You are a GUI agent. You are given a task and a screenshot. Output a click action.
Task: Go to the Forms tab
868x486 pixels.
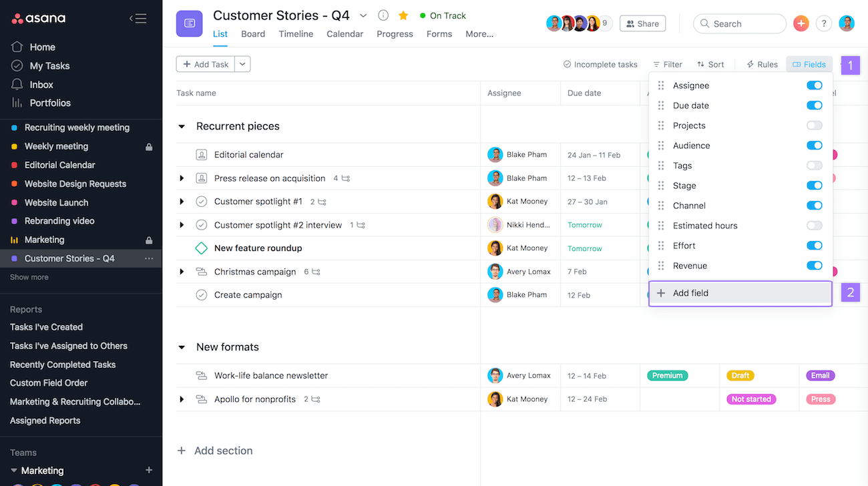tap(439, 34)
